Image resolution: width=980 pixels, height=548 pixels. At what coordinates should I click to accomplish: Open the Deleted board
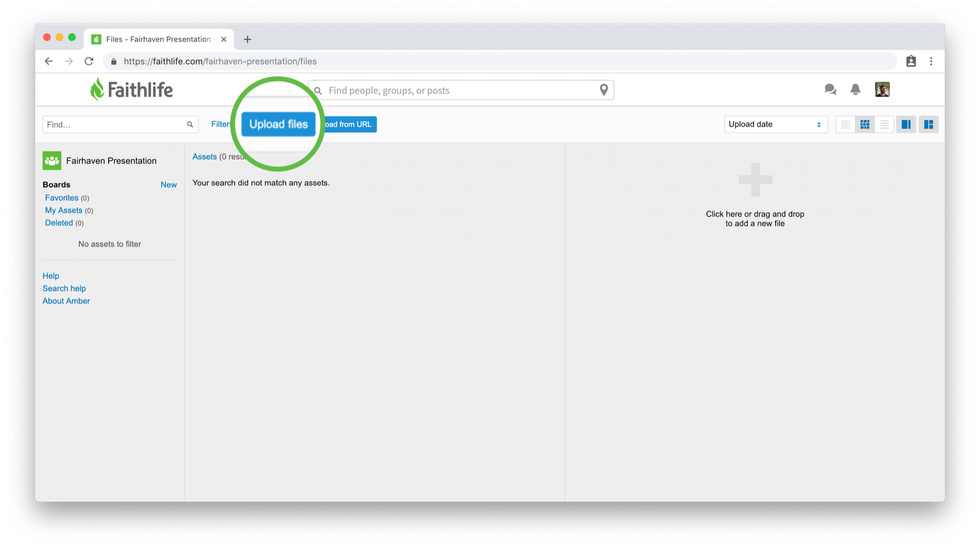coord(59,223)
